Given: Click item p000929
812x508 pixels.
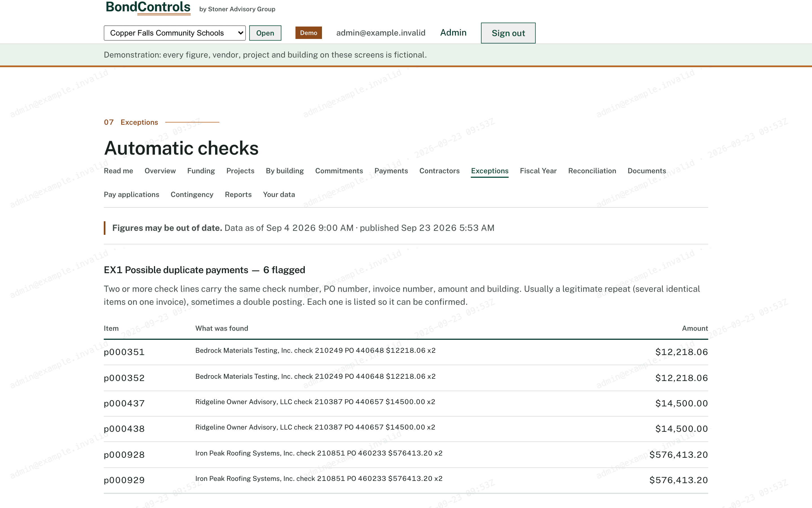Looking at the screenshot, I should point(124,480).
